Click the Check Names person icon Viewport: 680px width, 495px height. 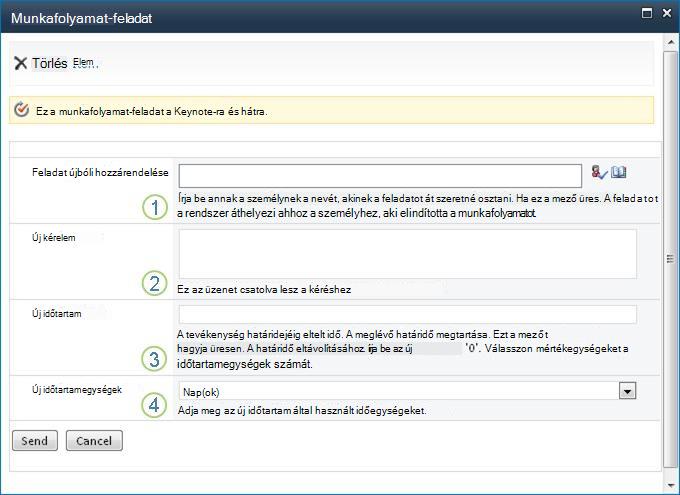pyautogui.click(x=599, y=172)
